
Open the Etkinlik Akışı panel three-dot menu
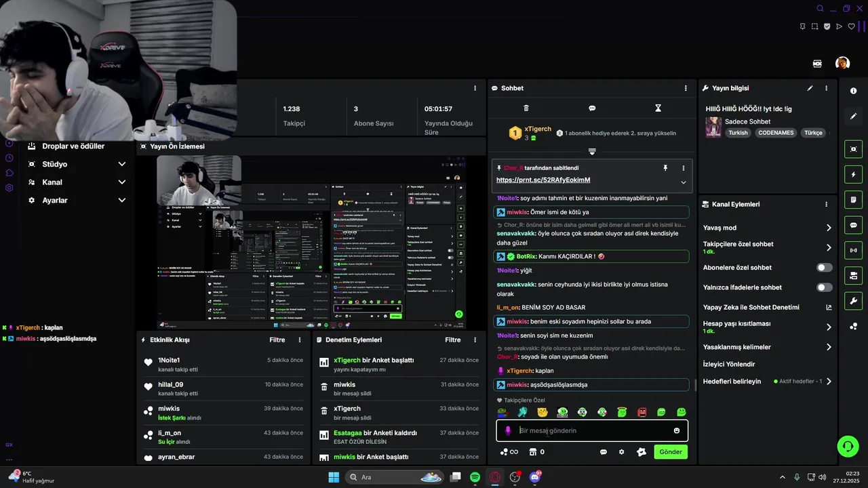tap(300, 340)
